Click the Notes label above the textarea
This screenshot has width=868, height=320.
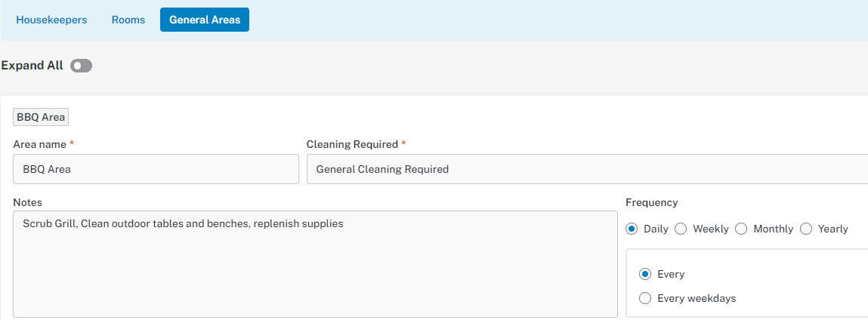coord(28,202)
